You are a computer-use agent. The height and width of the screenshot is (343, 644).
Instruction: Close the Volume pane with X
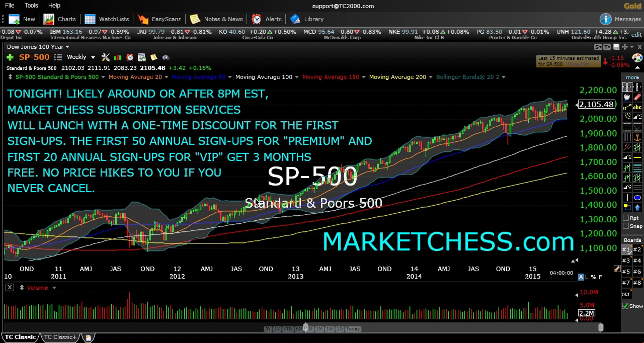[10, 287]
